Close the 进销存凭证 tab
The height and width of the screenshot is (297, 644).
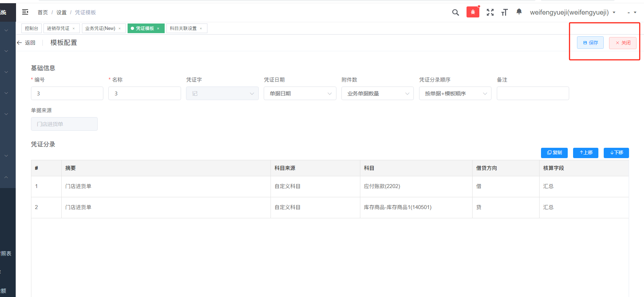click(74, 28)
